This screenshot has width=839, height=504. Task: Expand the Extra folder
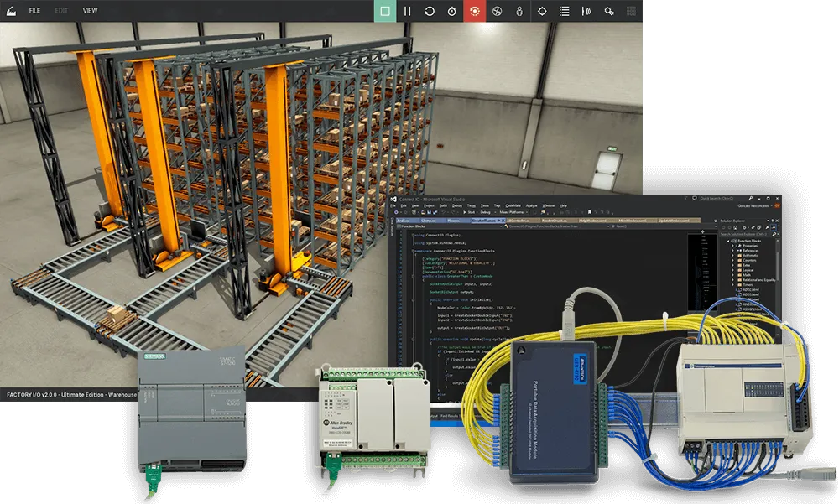click(x=732, y=265)
